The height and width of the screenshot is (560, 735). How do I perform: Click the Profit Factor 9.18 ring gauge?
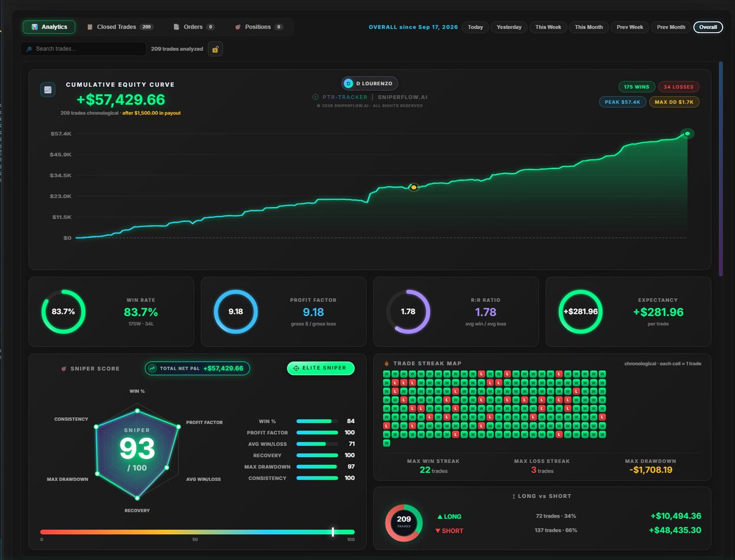click(236, 311)
